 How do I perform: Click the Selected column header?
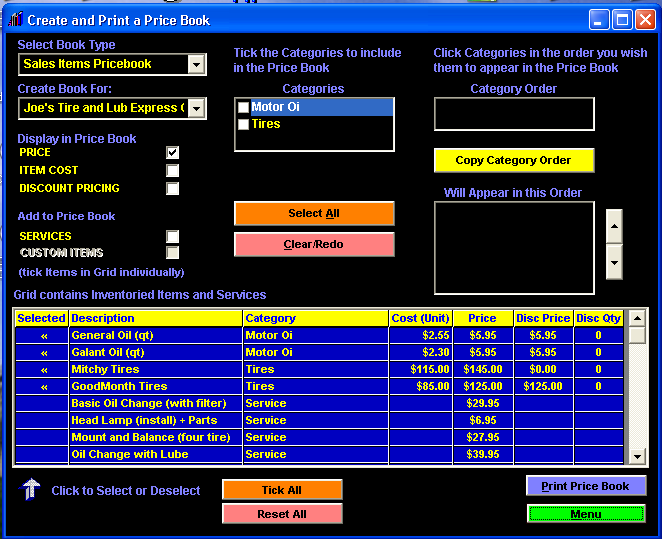tap(42, 318)
